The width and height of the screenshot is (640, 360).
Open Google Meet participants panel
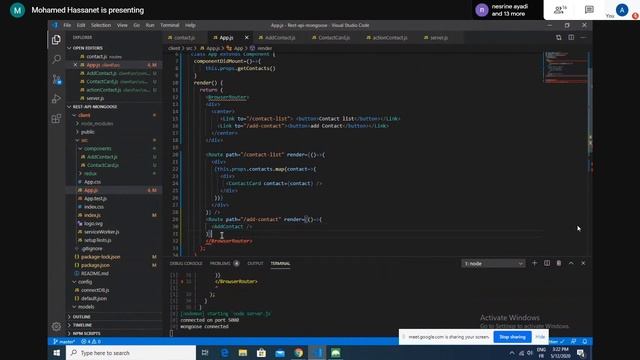coord(560,10)
